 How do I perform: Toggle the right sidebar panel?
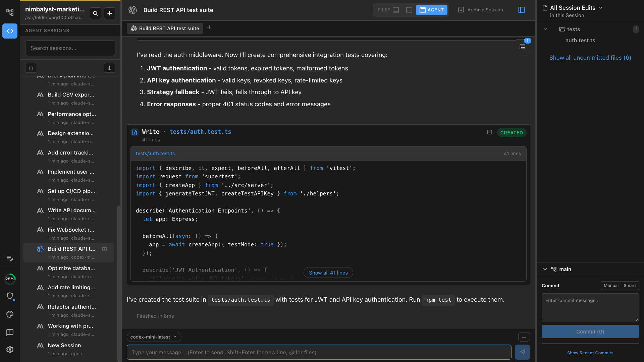click(521, 10)
